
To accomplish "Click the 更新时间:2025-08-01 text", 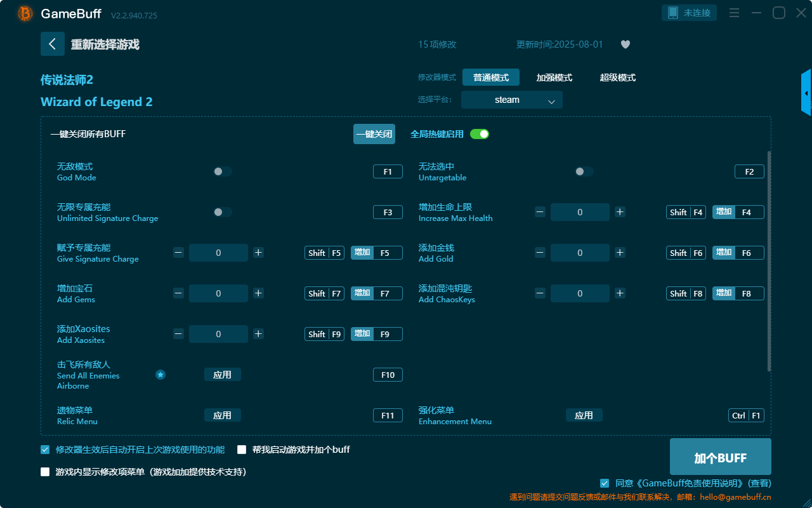I will pos(560,44).
